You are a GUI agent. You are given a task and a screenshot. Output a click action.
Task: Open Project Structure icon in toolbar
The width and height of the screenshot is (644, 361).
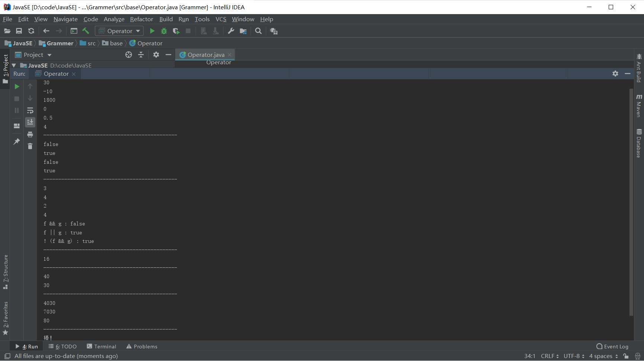[243, 31]
